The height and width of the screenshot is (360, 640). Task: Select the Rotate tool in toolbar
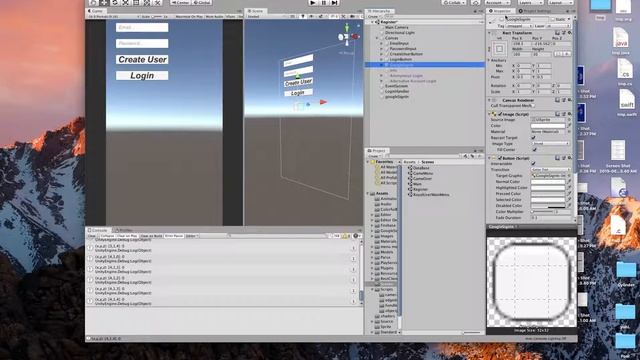click(x=115, y=2)
